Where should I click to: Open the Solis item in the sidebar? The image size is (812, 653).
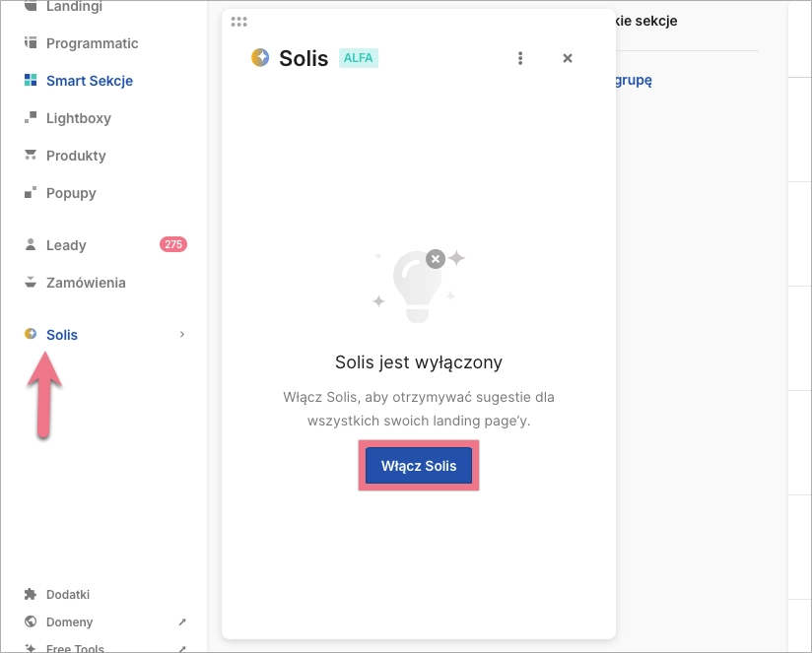62,335
